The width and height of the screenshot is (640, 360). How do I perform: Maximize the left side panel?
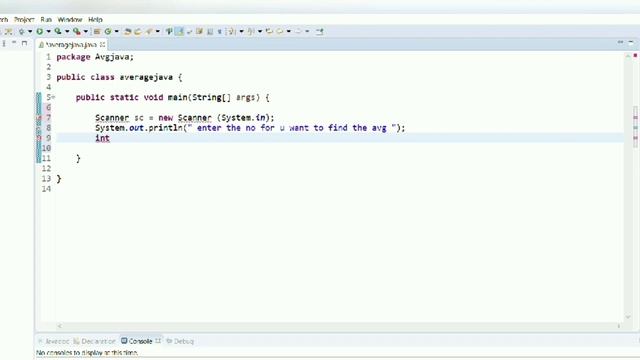24,43
